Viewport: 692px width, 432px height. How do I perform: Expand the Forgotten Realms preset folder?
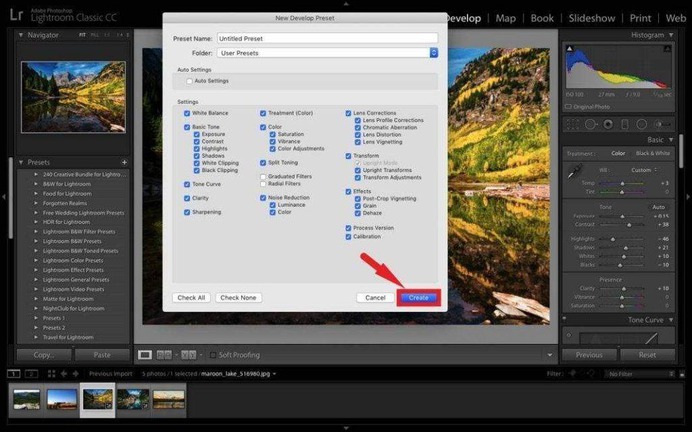point(36,203)
